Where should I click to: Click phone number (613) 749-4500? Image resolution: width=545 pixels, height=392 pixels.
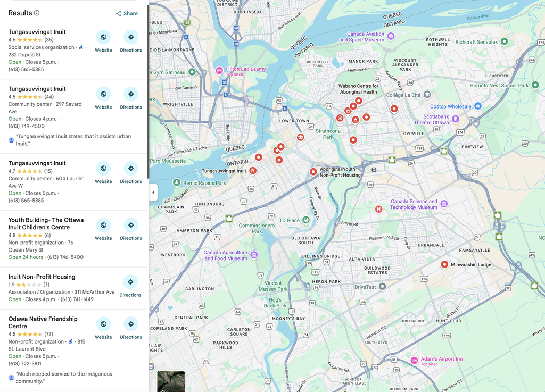27,126
